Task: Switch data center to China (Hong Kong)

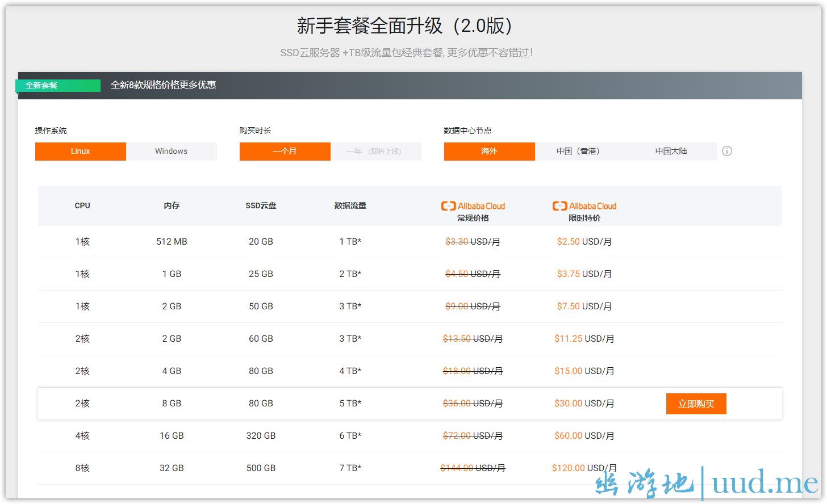Action: pos(578,152)
